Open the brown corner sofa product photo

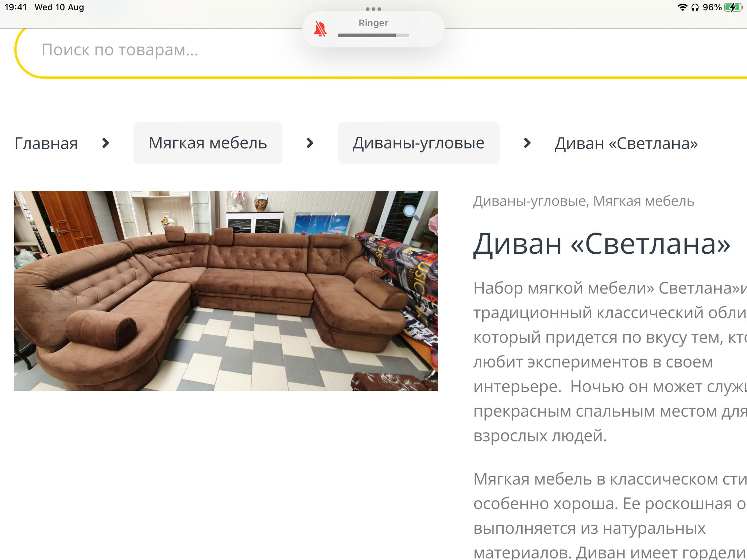[226, 291]
